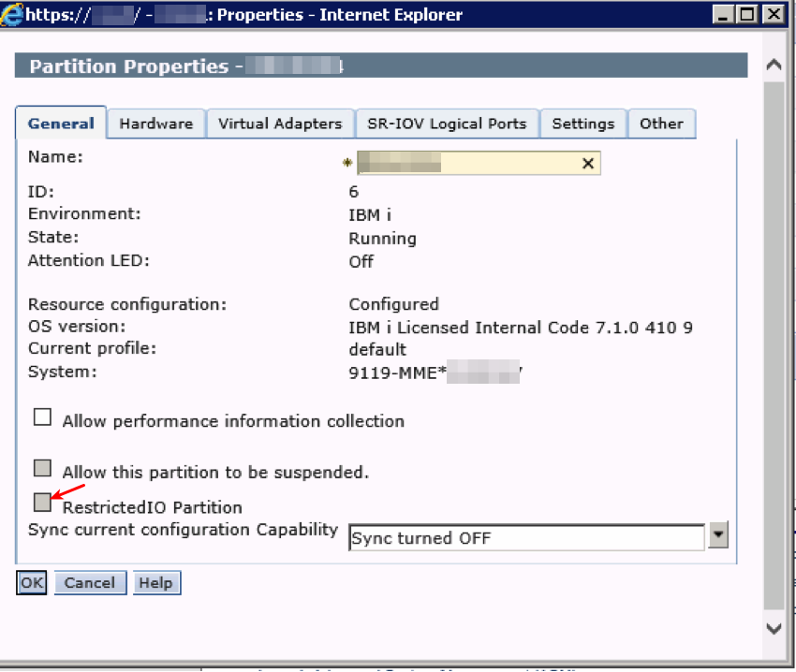Click the OK button
This screenshot has height=672, width=796.
click(x=31, y=582)
